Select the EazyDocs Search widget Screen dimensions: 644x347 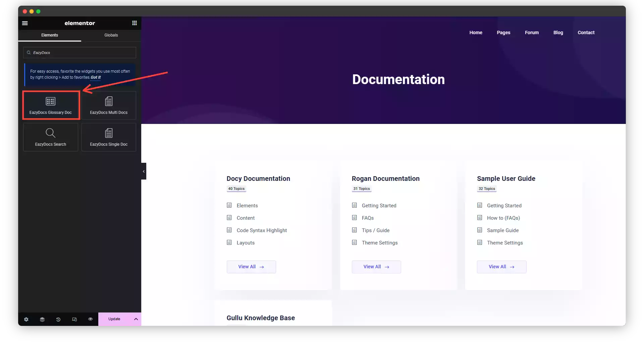pyautogui.click(x=51, y=137)
